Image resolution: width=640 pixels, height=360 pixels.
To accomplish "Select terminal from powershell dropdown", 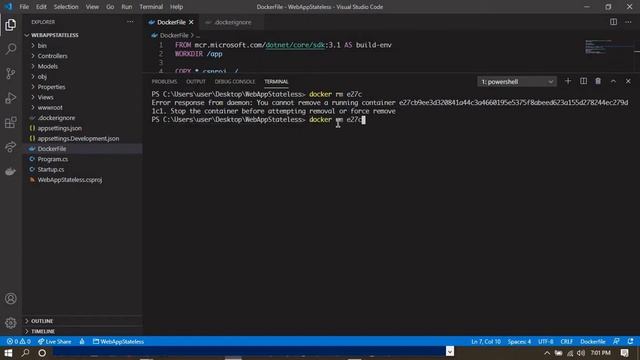I will pyautogui.click(x=517, y=82).
